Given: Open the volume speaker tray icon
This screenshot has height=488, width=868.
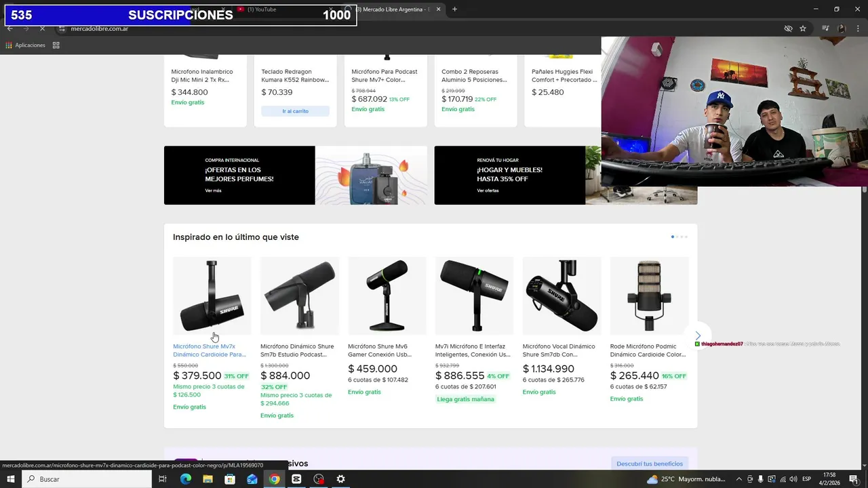Looking at the screenshot, I should (x=794, y=479).
